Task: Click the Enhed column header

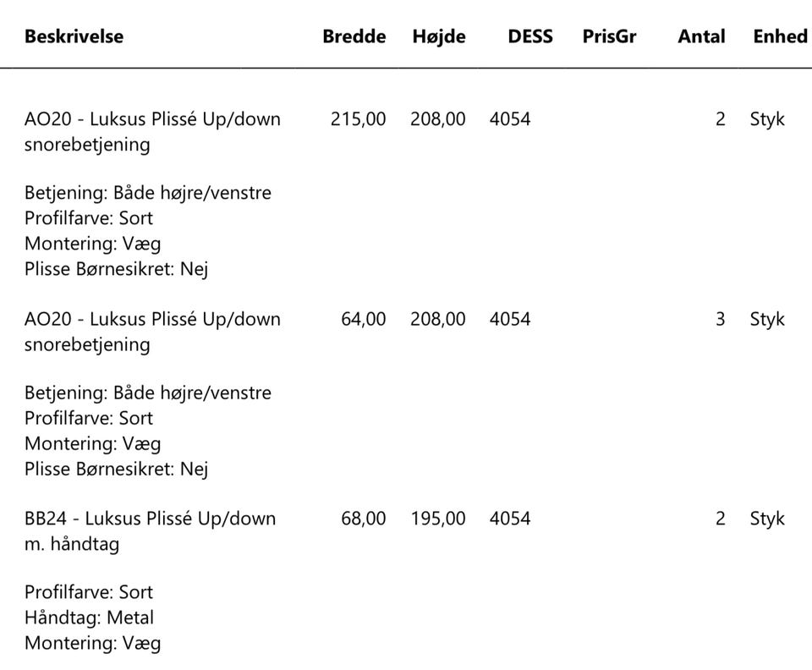Action: pyautogui.click(x=780, y=36)
